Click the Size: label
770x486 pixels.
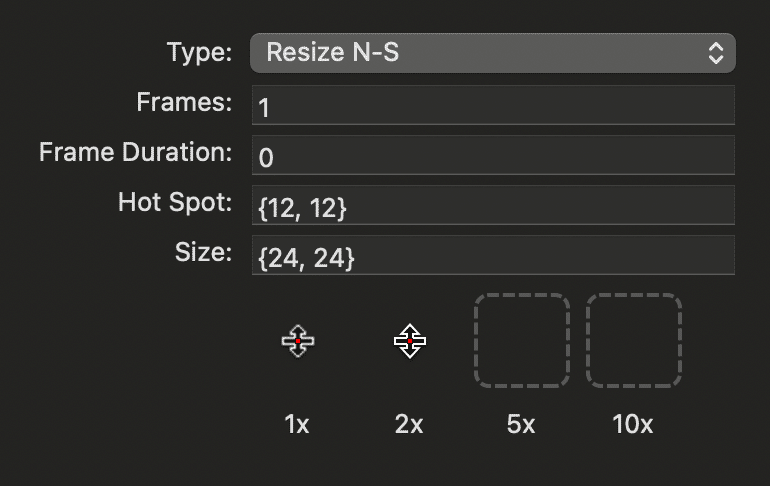pos(203,252)
